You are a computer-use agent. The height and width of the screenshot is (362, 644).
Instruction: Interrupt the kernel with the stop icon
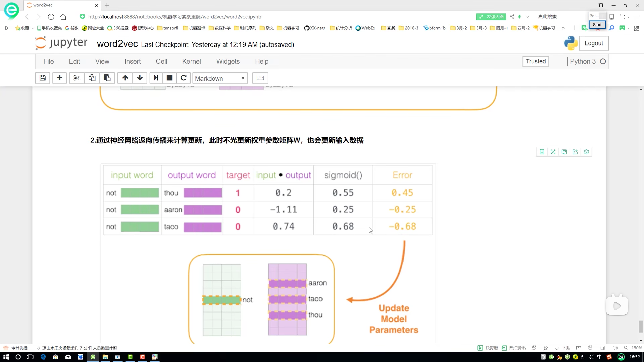coord(169,78)
